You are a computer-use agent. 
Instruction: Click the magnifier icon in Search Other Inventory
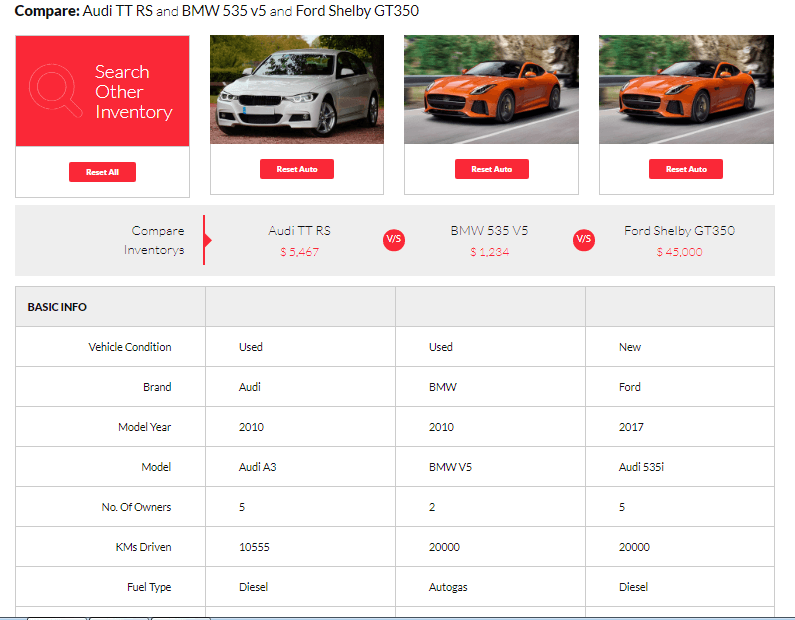click(55, 90)
